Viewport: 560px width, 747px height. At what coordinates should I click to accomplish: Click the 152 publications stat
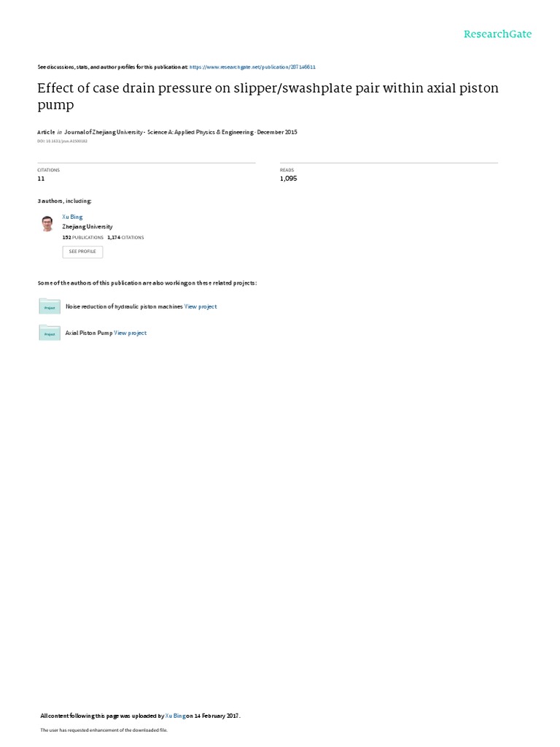coord(83,237)
